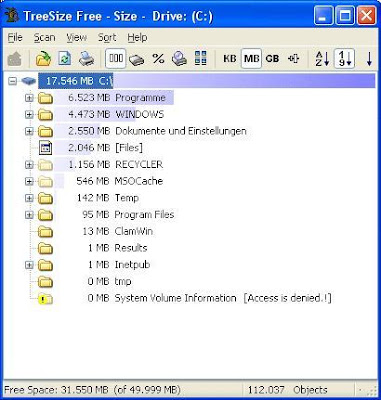Click the tmp folder icon
Viewport: 381px width, 400px height.
tap(45, 282)
